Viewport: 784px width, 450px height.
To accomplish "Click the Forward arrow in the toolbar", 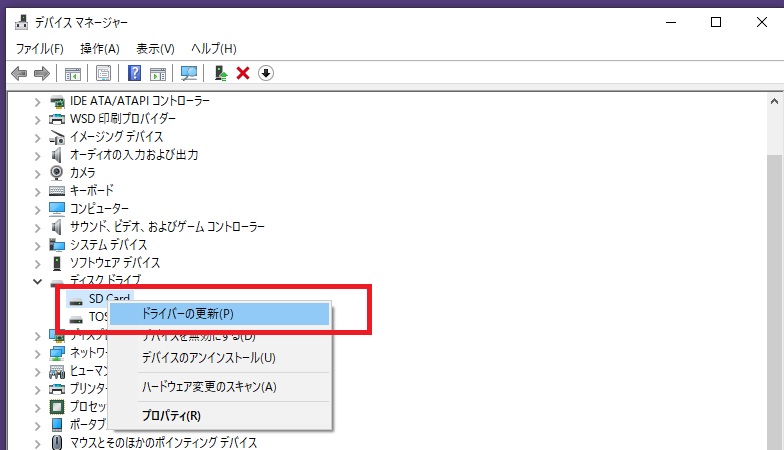I will coord(41,73).
